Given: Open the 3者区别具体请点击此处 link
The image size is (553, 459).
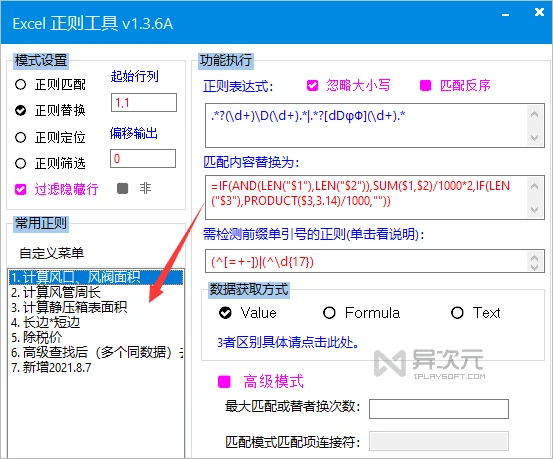Looking at the screenshot, I should (288, 342).
